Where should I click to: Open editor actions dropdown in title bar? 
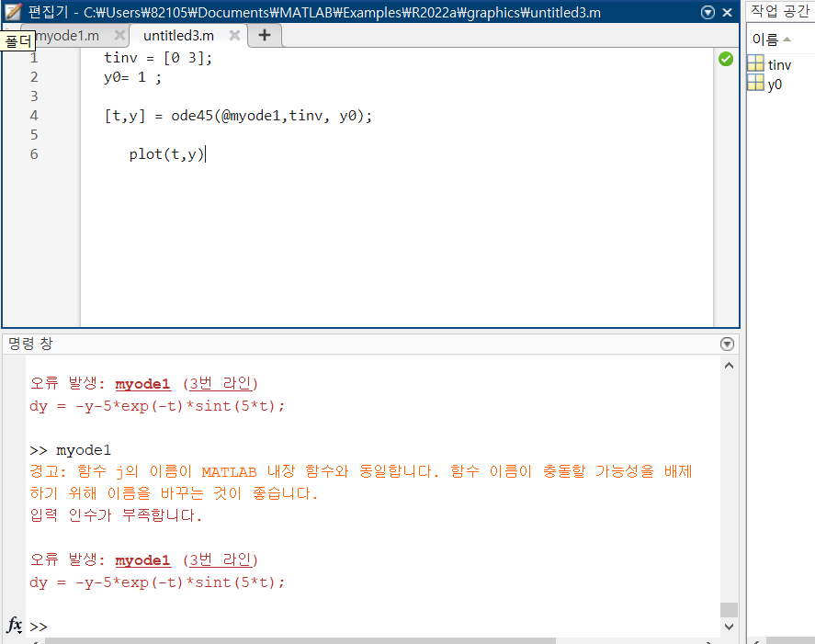click(x=707, y=13)
